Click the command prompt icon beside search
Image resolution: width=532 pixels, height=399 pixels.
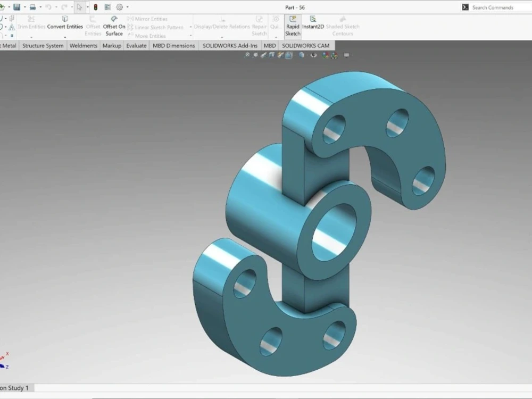tap(465, 7)
